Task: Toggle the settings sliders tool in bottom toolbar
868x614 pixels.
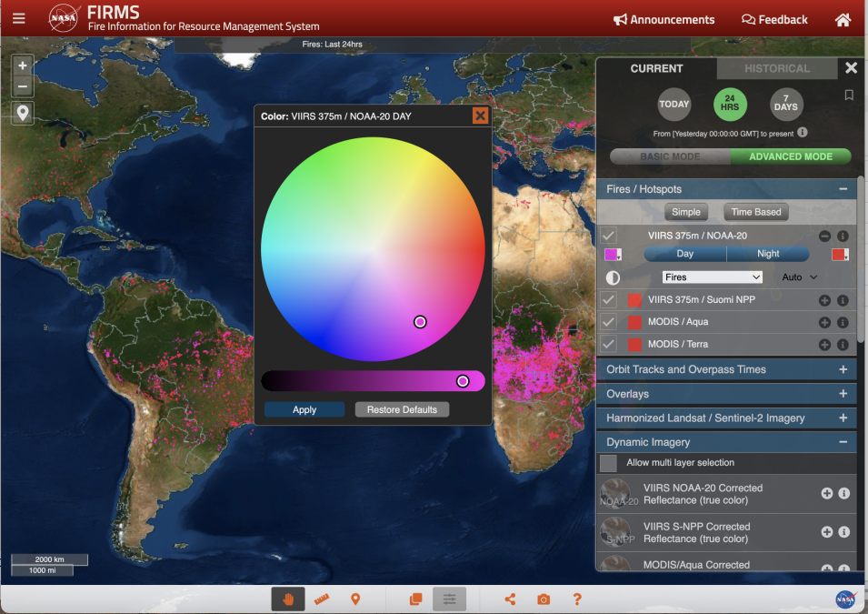Action: coord(449,599)
